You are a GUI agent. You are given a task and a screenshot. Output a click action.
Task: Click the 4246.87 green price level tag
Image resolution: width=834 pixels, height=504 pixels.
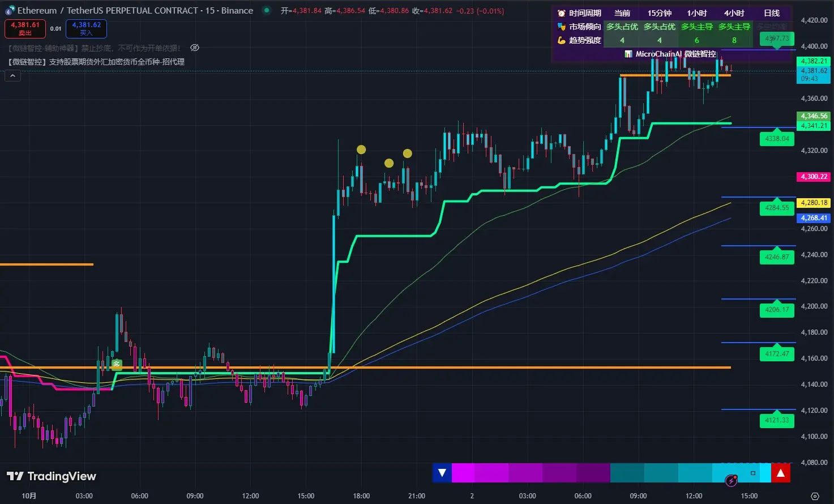coord(777,257)
